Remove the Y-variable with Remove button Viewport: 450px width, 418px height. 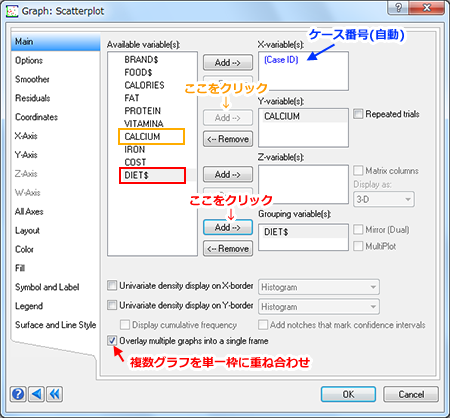228,139
